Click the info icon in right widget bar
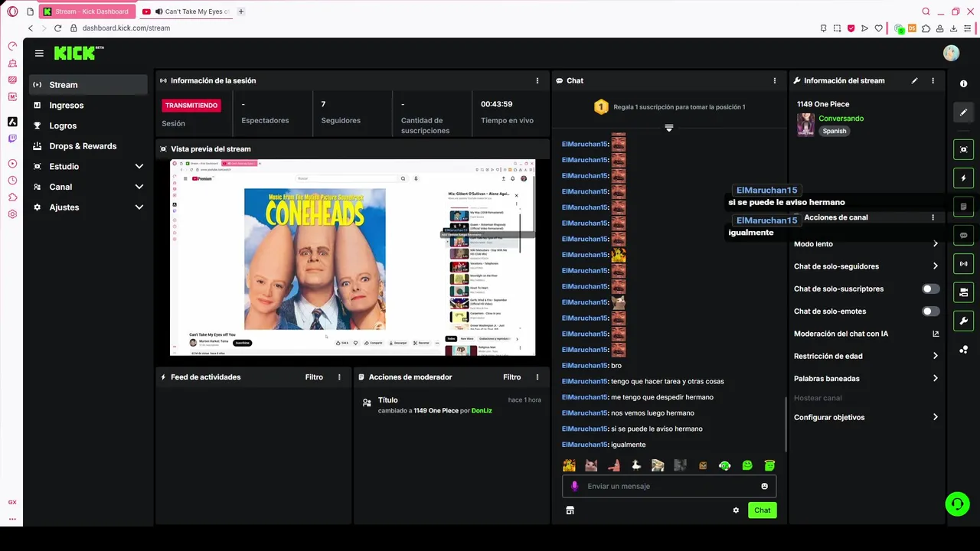 click(x=964, y=83)
